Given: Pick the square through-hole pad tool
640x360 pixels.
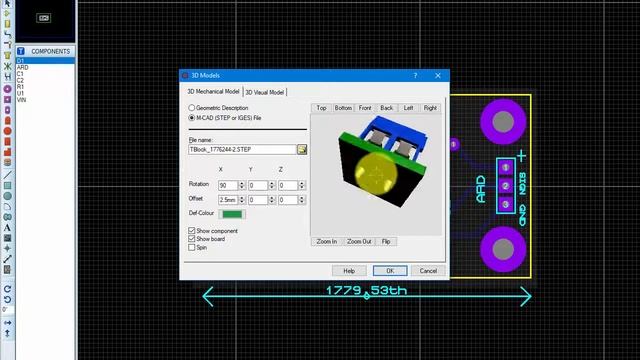Looking at the screenshot, I should [7, 100].
